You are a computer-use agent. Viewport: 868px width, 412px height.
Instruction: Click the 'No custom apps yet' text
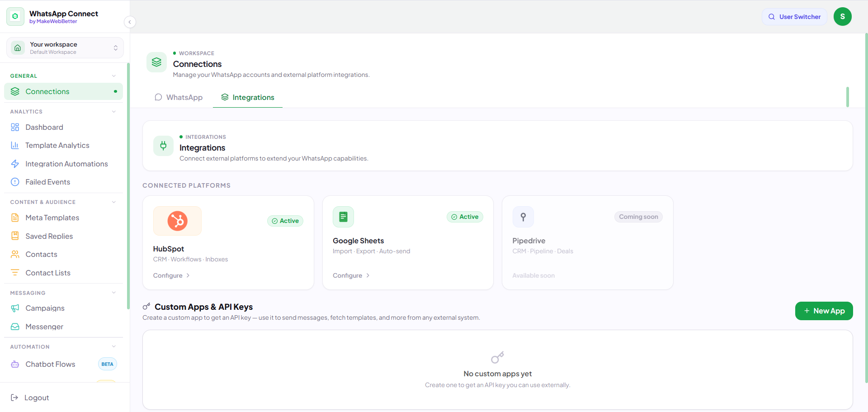(x=498, y=374)
